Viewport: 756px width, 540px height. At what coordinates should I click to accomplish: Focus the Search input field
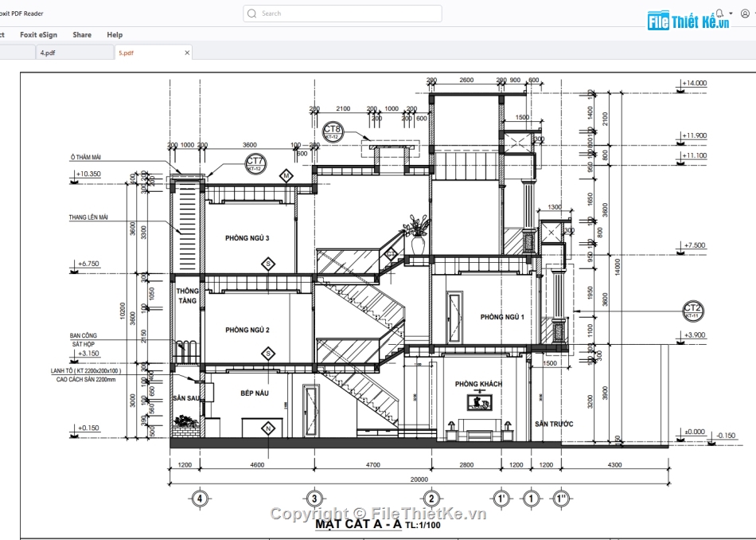tap(350, 14)
